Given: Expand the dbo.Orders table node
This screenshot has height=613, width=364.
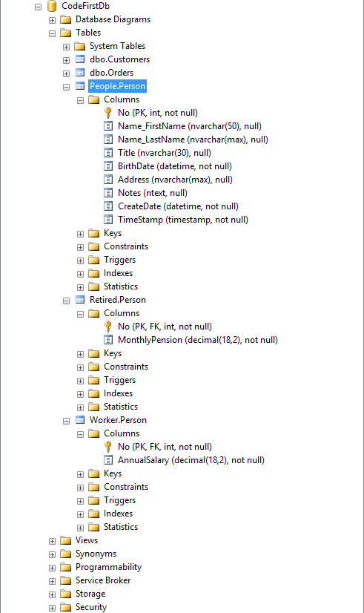Looking at the screenshot, I should pos(67,73).
